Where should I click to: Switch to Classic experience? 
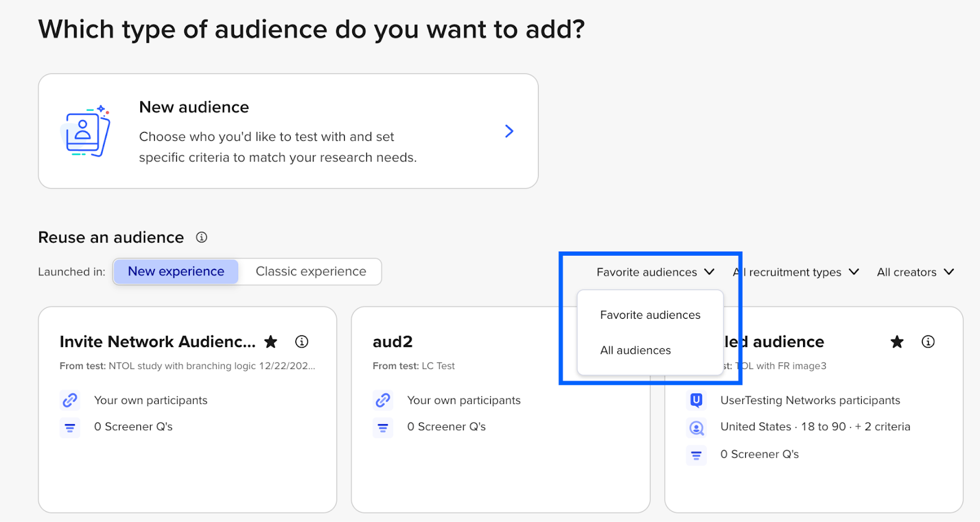point(311,272)
